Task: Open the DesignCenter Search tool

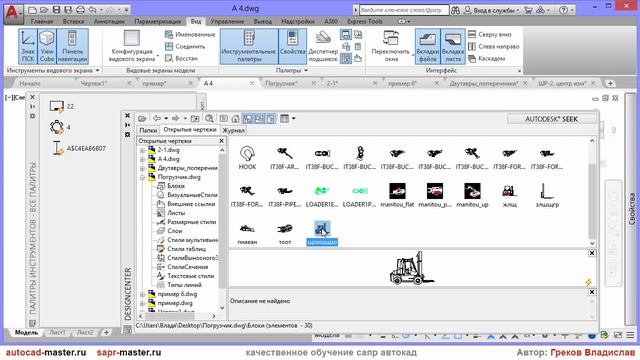Action: (x=209, y=119)
